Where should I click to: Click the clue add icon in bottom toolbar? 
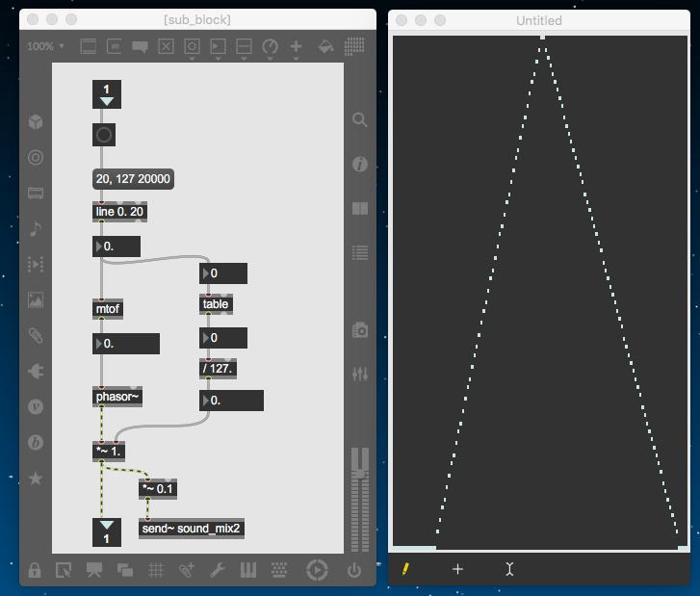point(187,570)
